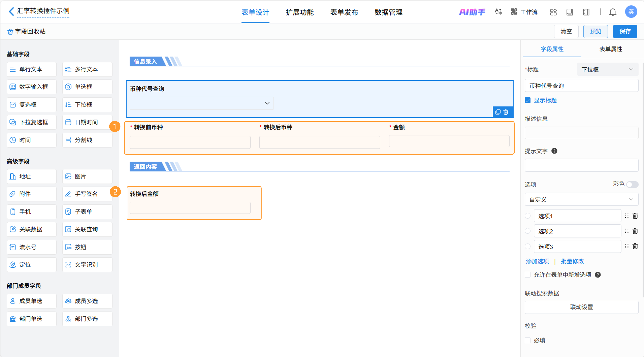The image size is (644, 357).
Task: Open the notification bell
Action: tap(613, 12)
